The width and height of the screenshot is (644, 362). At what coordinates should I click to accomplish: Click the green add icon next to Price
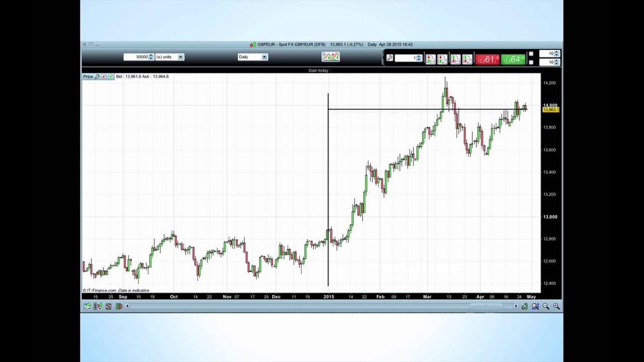[111, 76]
